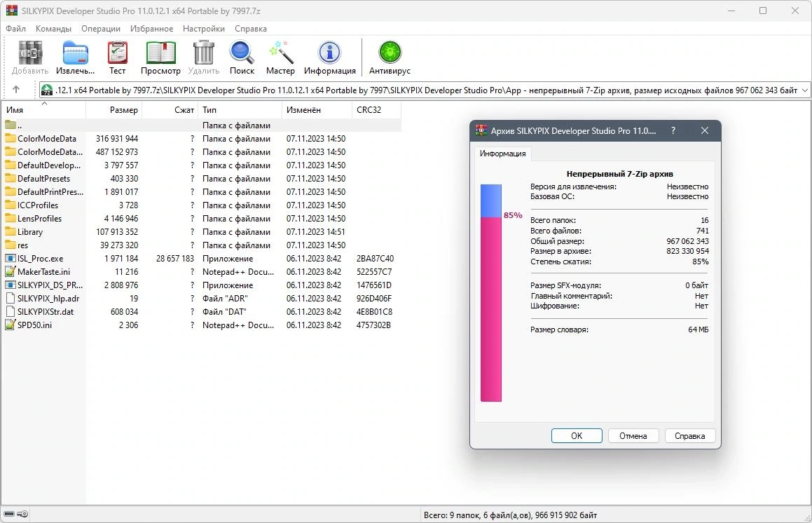Click the res folder icon
The height and width of the screenshot is (523, 812).
tap(11, 245)
